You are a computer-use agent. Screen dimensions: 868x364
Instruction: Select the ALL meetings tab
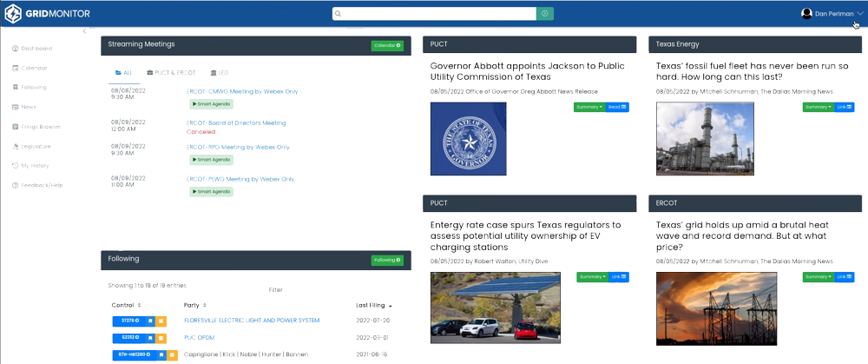[123, 73]
